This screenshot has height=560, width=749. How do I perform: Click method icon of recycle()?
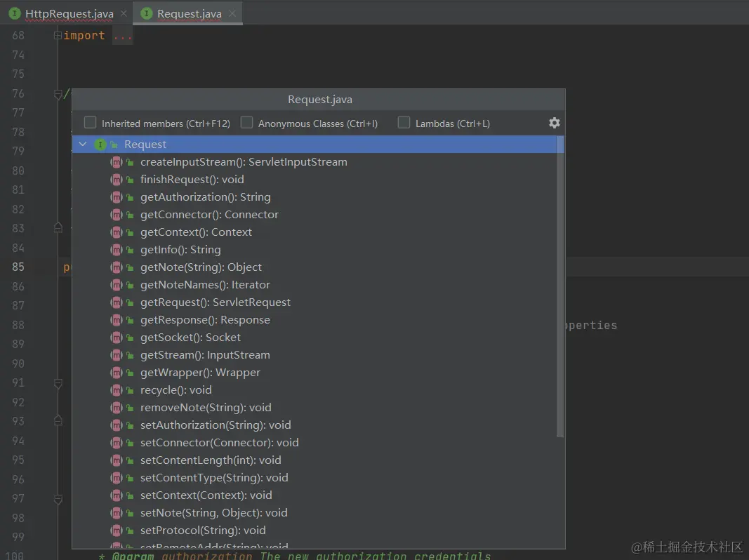117,390
